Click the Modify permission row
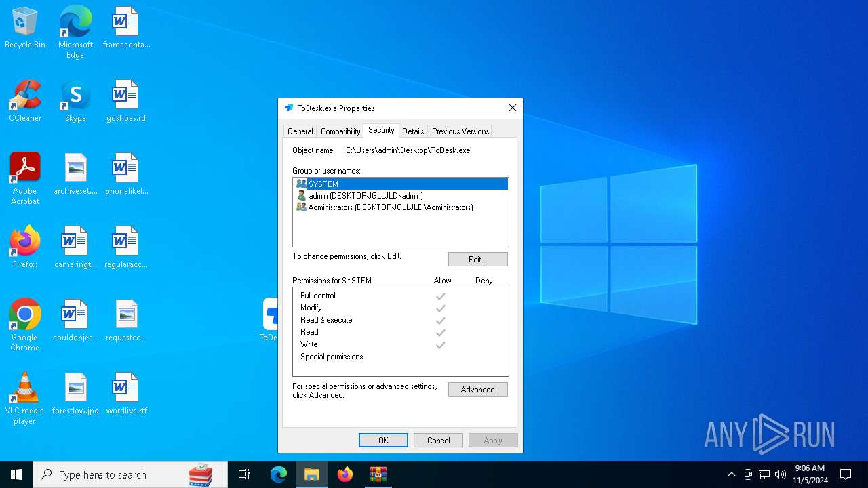868x488 pixels. coord(401,308)
